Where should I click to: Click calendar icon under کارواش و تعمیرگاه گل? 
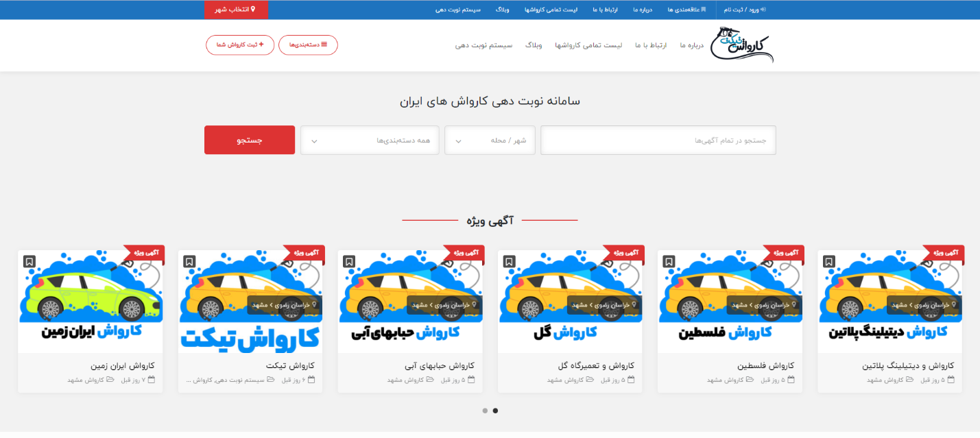[x=631, y=380]
